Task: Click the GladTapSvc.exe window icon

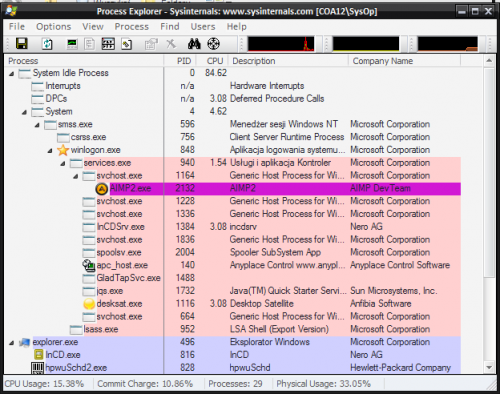Action: click(x=89, y=278)
